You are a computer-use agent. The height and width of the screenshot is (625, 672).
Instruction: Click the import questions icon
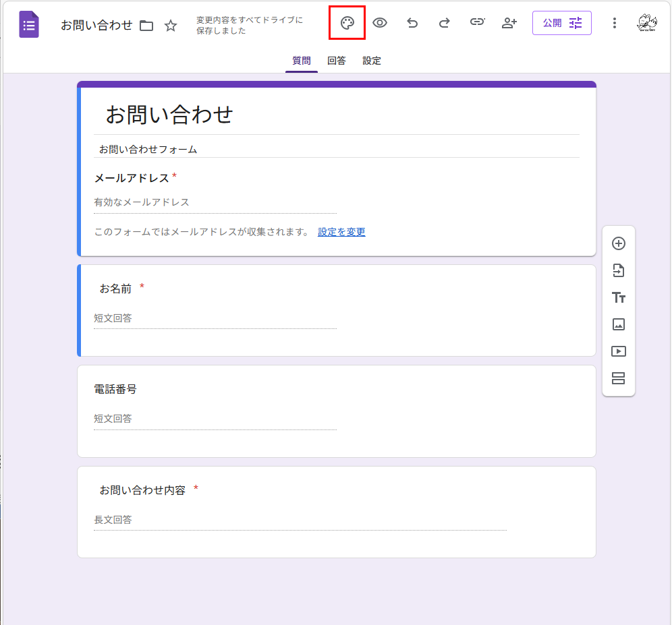618,270
